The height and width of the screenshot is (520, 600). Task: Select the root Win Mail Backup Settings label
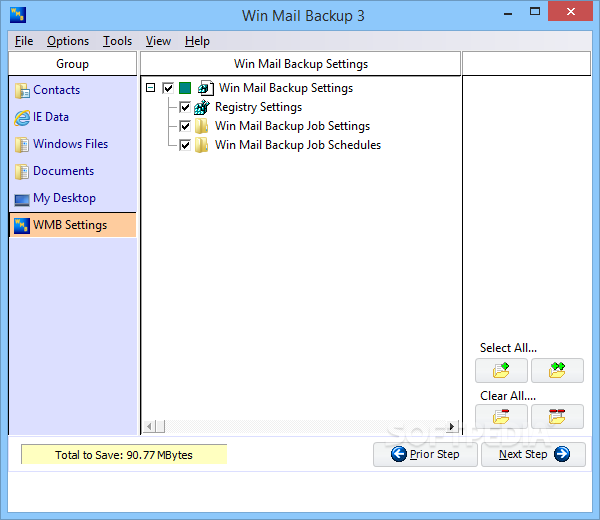[x=286, y=88]
